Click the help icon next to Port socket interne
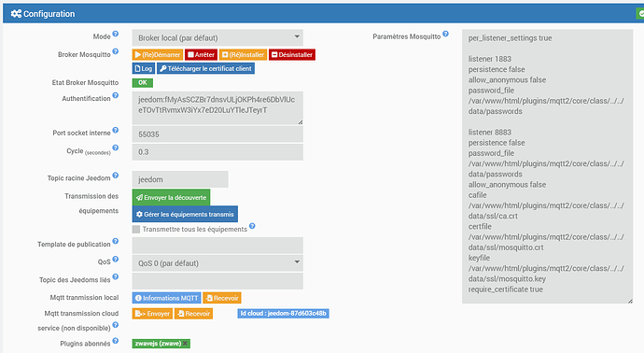The image size is (644, 353). click(116, 130)
